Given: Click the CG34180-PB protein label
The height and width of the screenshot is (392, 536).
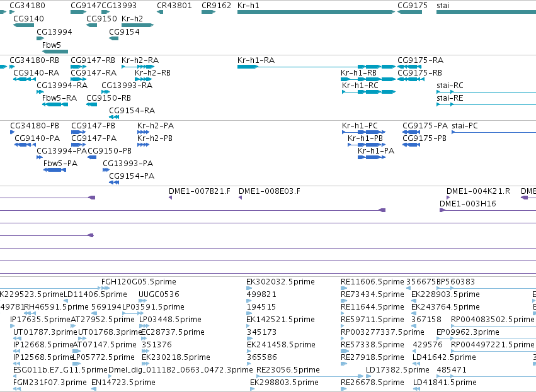Looking at the screenshot, I should point(35,126).
